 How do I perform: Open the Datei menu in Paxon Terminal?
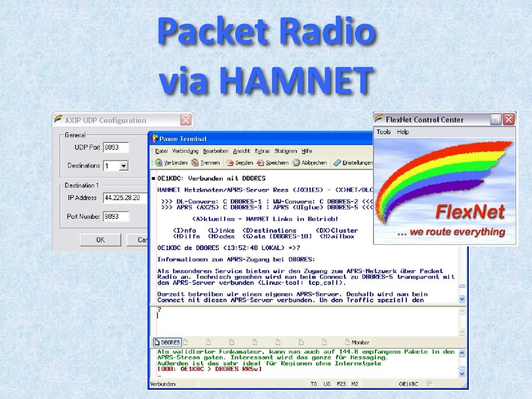tap(161, 151)
